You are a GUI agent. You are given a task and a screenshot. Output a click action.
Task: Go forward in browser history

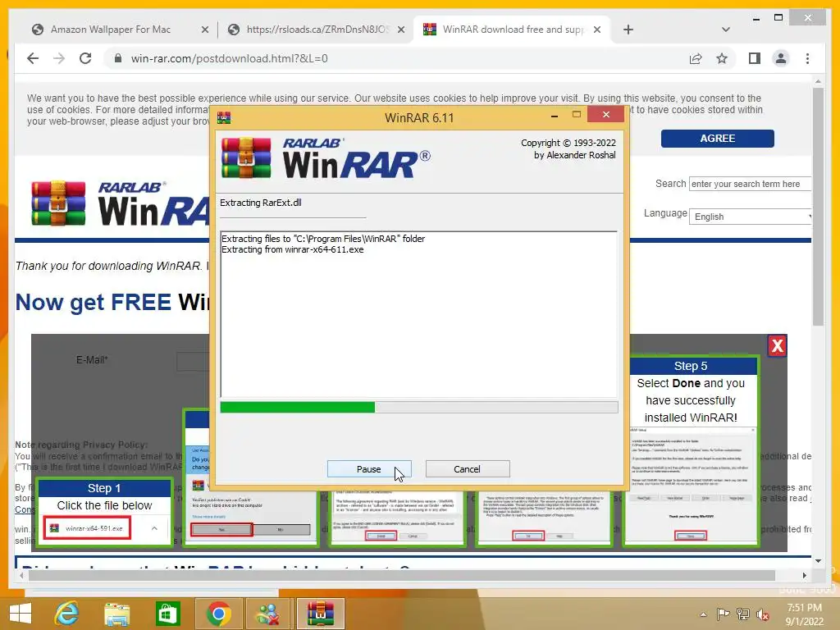(x=59, y=58)
